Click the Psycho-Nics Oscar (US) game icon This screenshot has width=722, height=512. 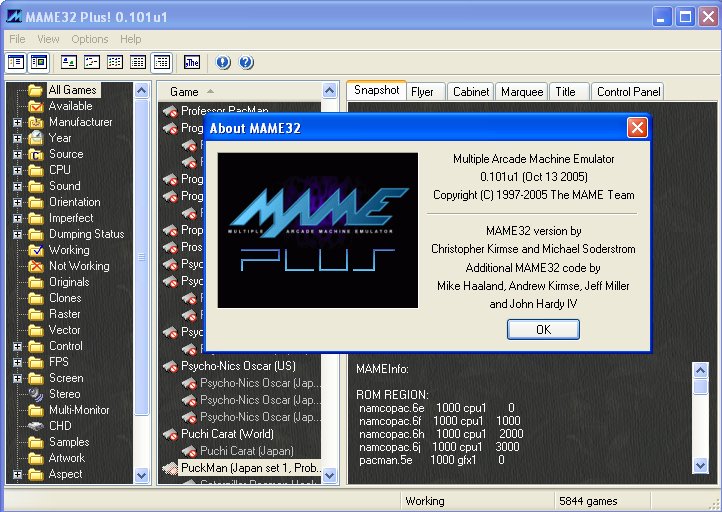(x=170, y=367)
